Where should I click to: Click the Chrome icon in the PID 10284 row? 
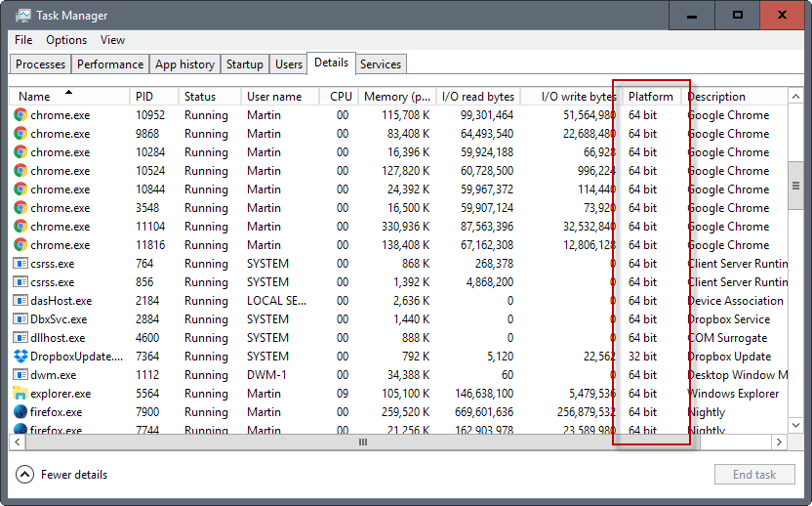(20, 152)
